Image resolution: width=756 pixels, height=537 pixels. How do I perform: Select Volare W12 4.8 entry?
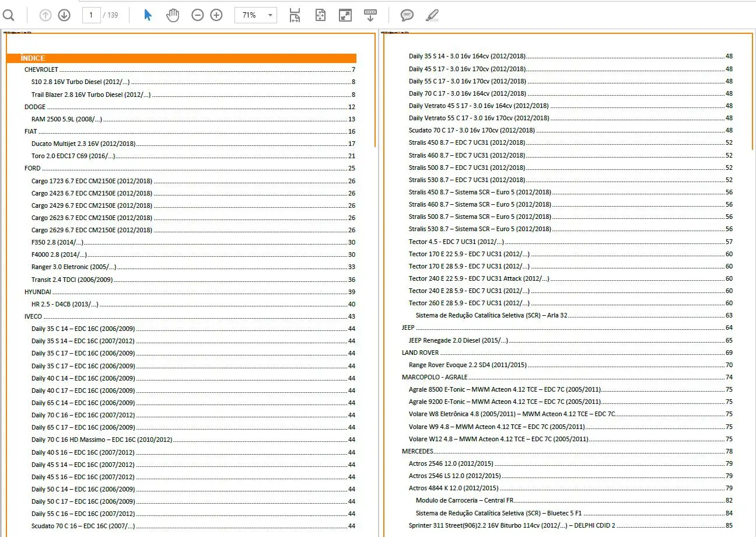click(570, 439)
